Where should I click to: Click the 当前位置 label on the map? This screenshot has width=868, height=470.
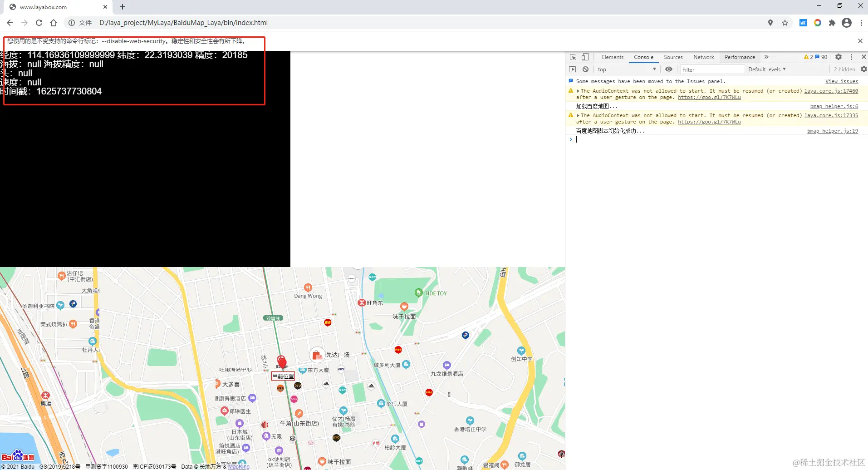point(283,376)
